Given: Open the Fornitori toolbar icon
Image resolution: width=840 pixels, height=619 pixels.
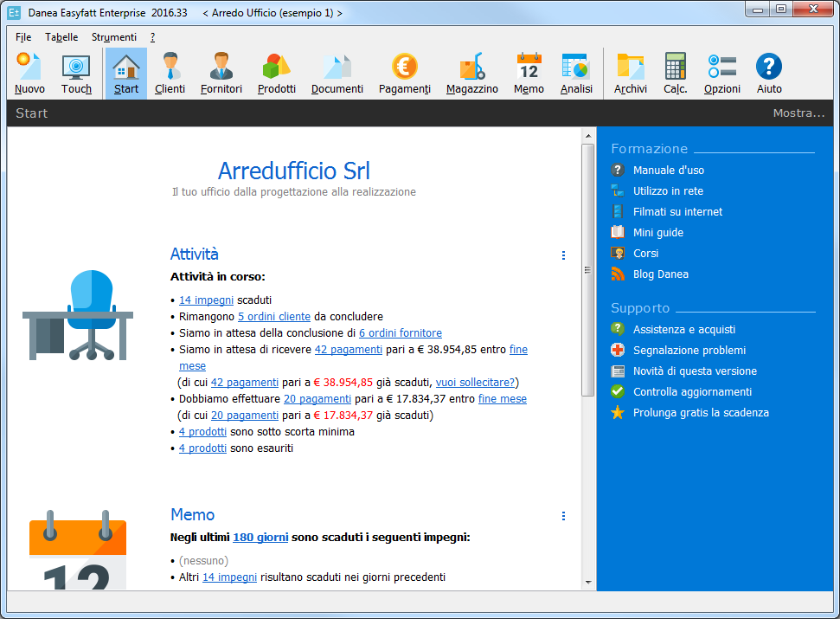Looking at the screenshot, I should tap(221, 74).
